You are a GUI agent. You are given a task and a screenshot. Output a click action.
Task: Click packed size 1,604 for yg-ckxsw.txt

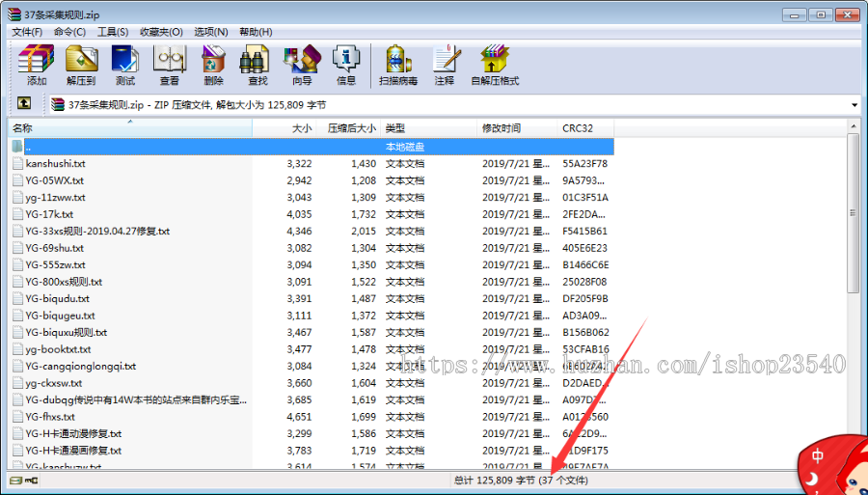point(364,383)
